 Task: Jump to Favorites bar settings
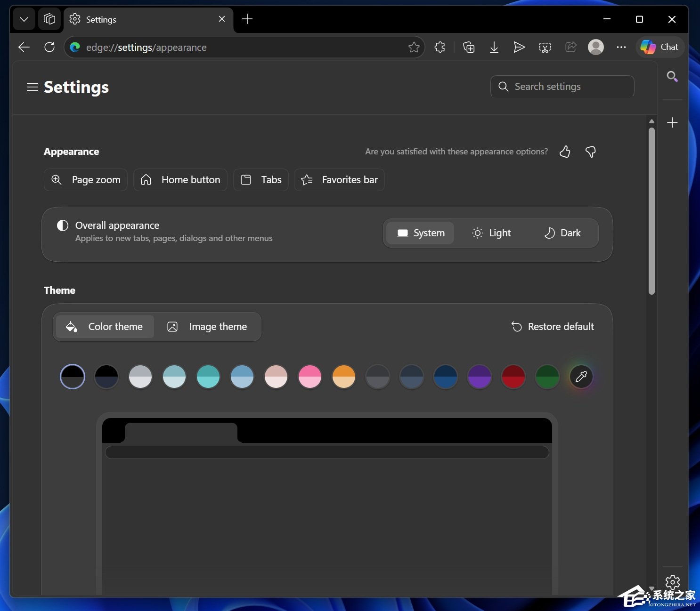[339, 180]
